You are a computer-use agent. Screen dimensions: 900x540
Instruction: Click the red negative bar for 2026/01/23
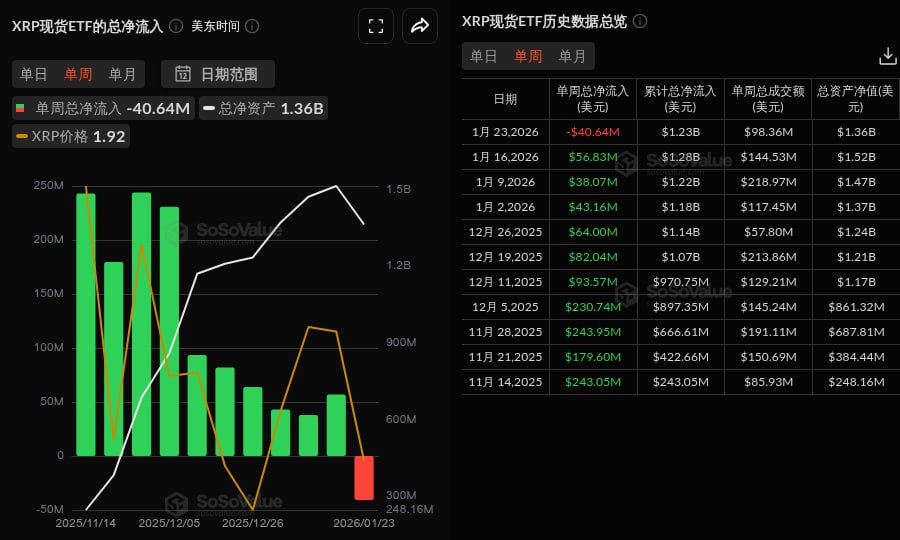tap(364, 478)
